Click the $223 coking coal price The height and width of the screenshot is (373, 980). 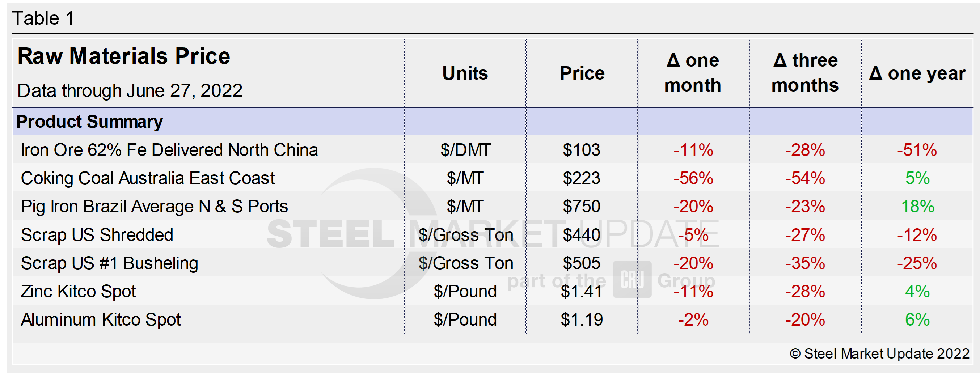tap(581, 178)
